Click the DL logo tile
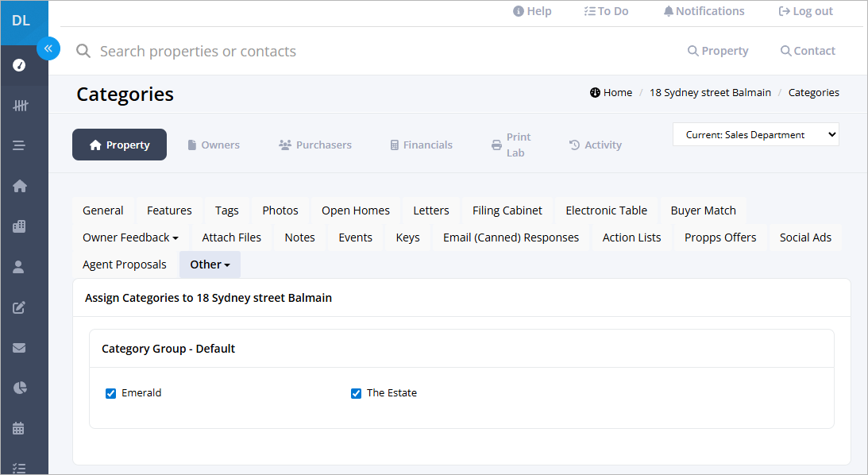Viewport: 868px width, 475px height. coord(24,22)
